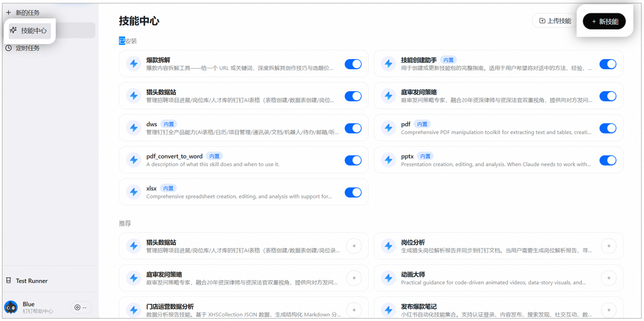Add the recommended 动画大师 skill via plus icon
This screenshot has height=321, width=644.
tap(609, 278)
